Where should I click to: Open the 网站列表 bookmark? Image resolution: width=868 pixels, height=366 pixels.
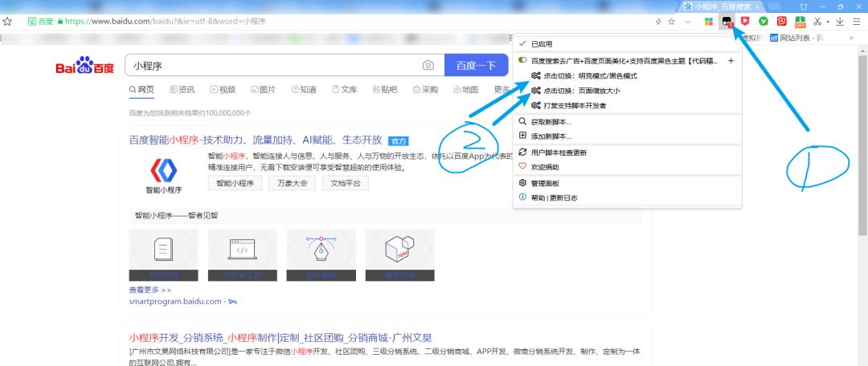[x=796, y=39]
